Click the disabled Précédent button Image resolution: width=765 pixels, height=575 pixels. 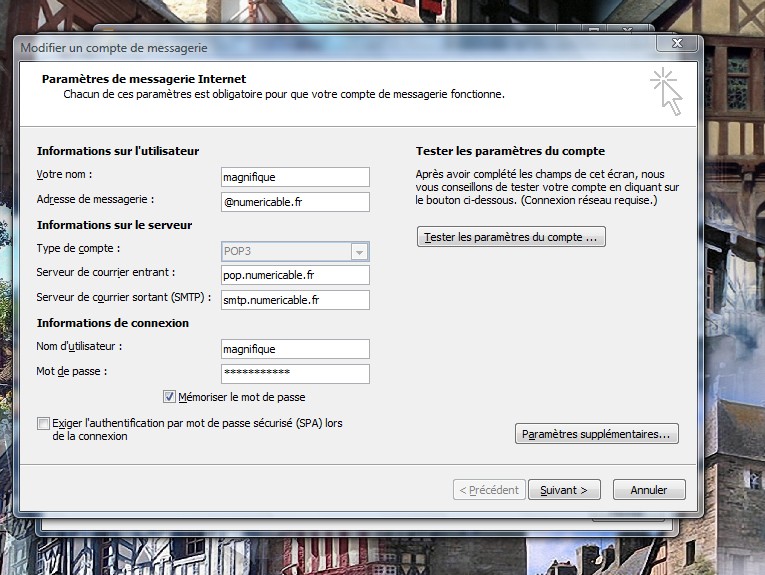coord(488,490)
